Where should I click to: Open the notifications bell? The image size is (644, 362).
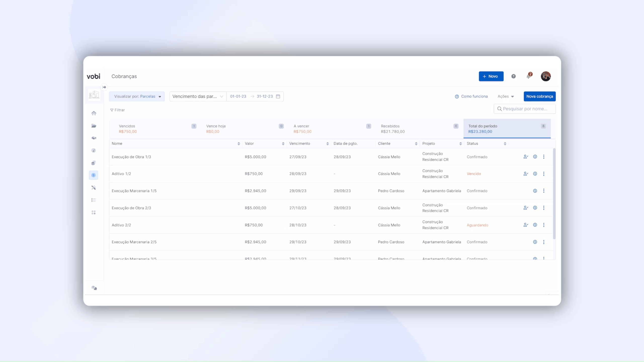pyautogui.click(x=529, y=76)
